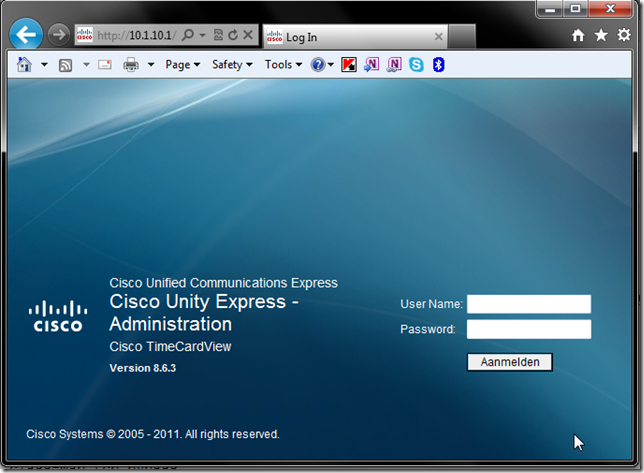Click the Kaspersky toolbar icon
The image size is (644, 473).
349,64
